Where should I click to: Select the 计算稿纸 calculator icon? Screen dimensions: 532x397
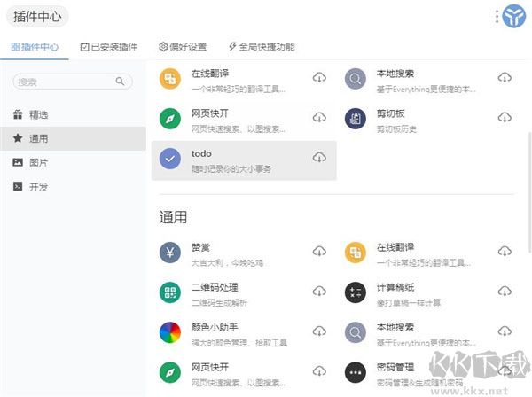click(356, 293)
